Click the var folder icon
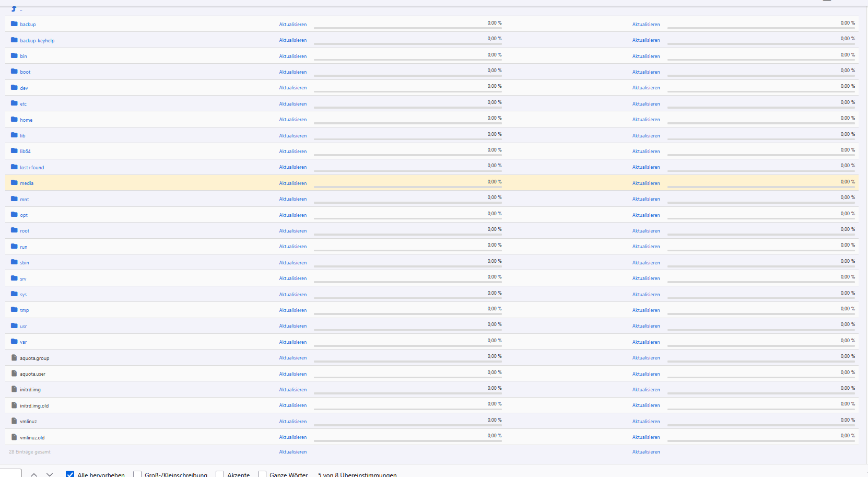The width and height of the screenshot is (868, 477). (14, 342)
